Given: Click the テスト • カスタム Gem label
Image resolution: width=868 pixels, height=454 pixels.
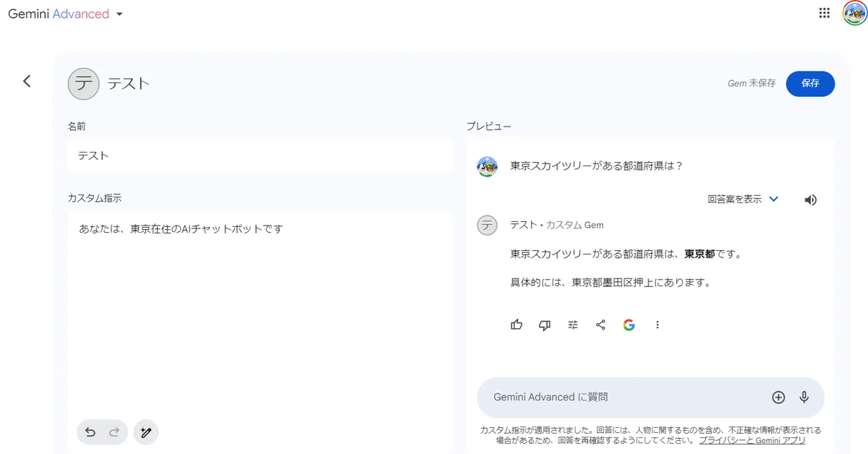Looking at the screenshot, I should [x=557, y=225].
